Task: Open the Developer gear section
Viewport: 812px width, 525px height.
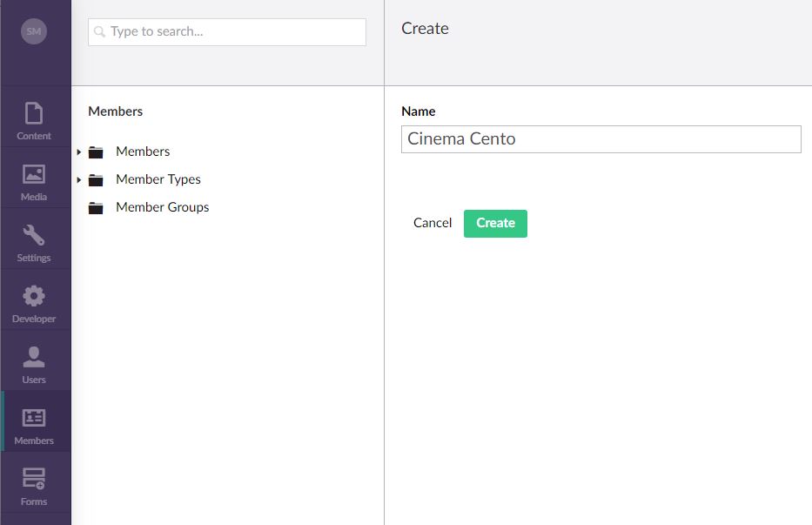Action: [34, 304]
